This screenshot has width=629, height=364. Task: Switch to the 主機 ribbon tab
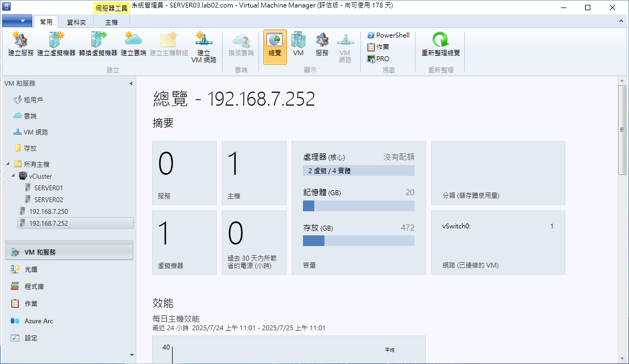coord(111,23)
